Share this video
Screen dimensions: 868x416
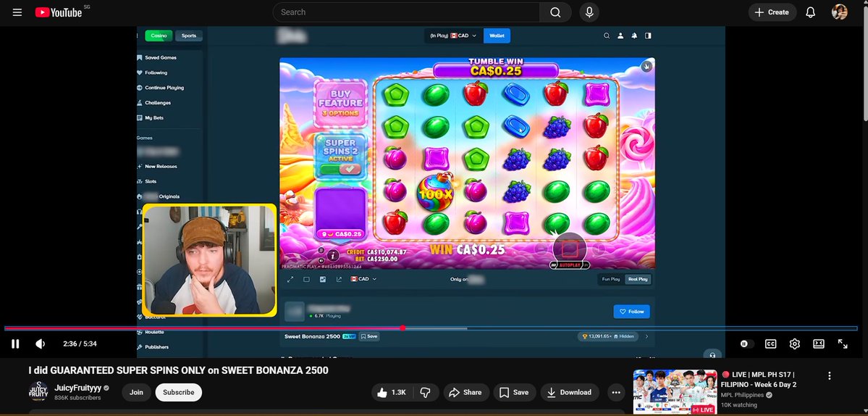point(465,392)
